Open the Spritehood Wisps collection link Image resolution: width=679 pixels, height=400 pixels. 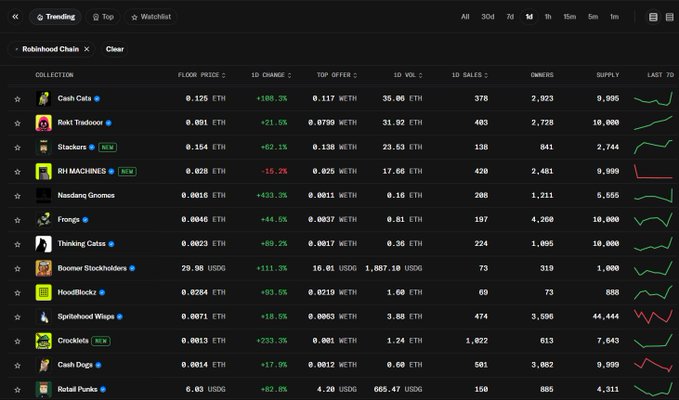tap(86, 317)
